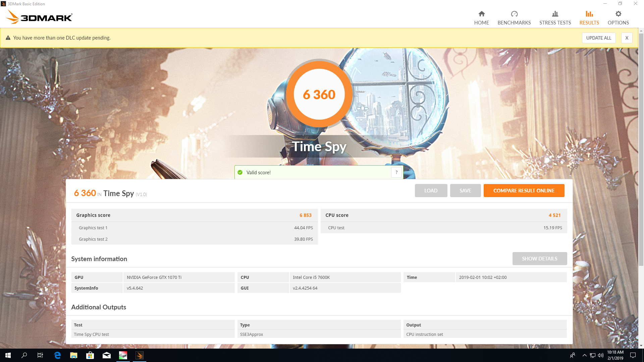The height and width of the screenshot is (362, 644).
Task: Click the NVIDIA GeForce GTX 1070 Ti value
Action: click(179, 277)
